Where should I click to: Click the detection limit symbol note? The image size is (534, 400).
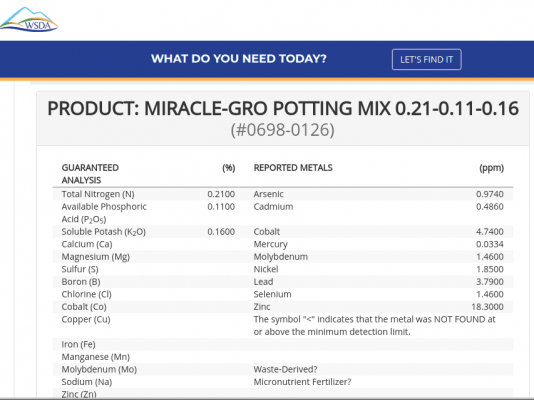[x=375, y=325]
